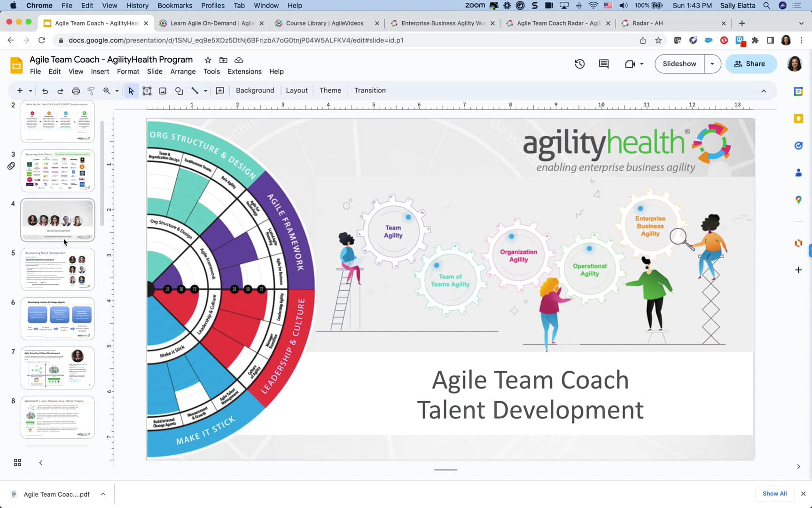Choose the Select cursor tool
The width and height of the screenshot is (812, 508).
pos(131,90)
